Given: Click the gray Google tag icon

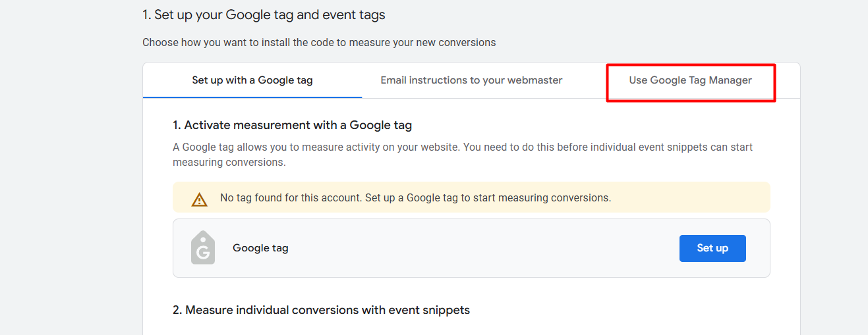Looking at the screenshot, I should pos(203,248).
